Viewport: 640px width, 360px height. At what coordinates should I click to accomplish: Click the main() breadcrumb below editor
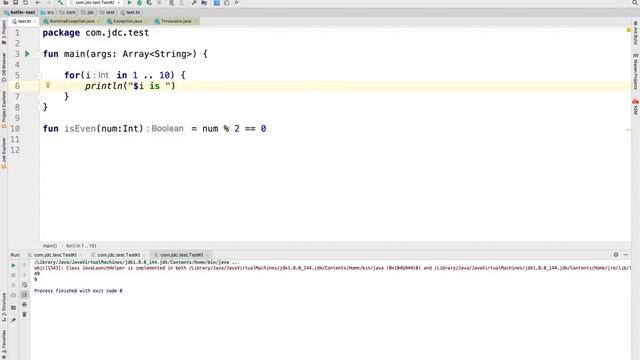(x=50, y=246)
